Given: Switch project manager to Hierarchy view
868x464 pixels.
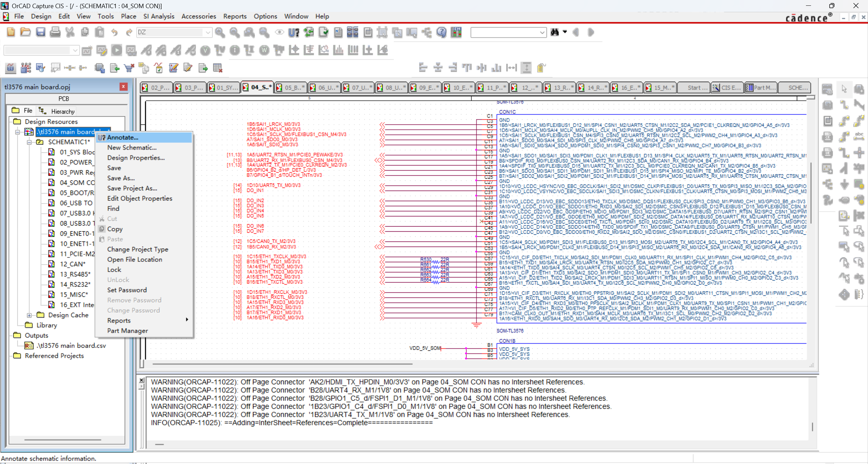Looking at the screenshot, I should pyautogui.click(x=57, y=111).
